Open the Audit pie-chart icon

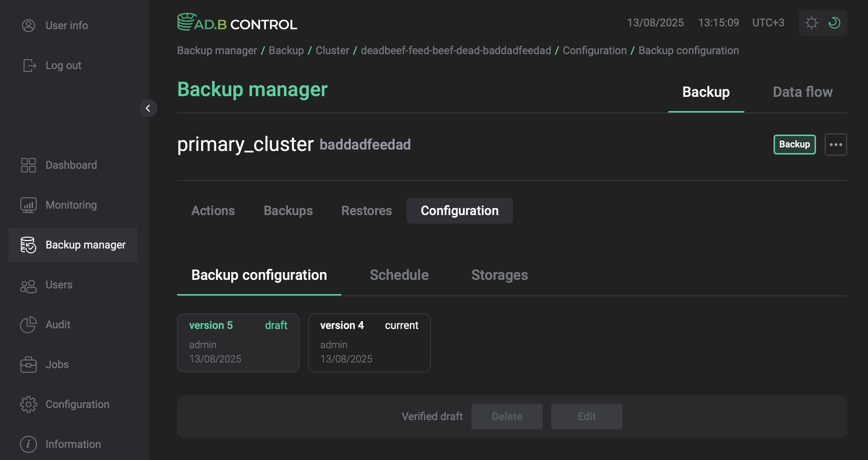29,325
